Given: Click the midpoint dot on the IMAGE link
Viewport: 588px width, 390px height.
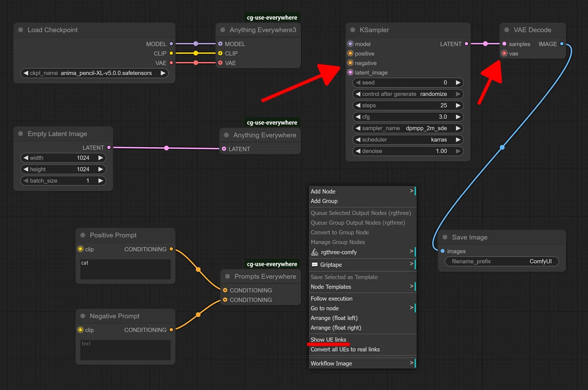Looking at the screenshot, I should coord(502,147).
